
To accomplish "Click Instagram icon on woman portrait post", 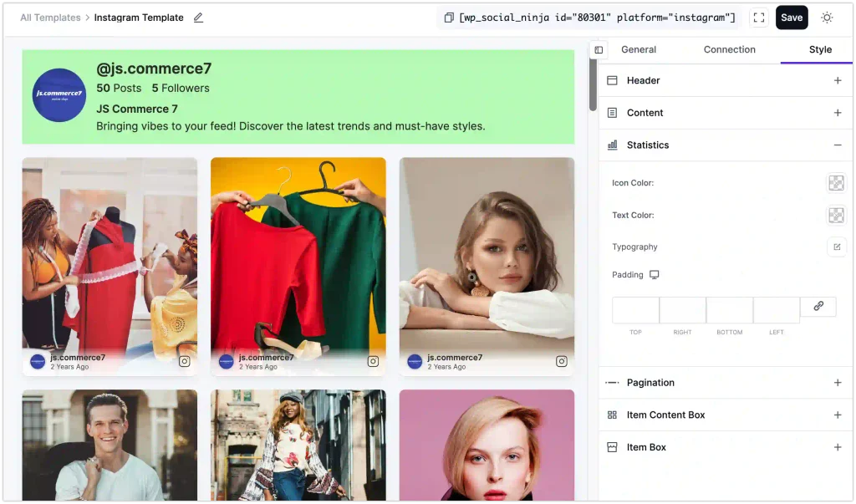I will click(561, 361).
